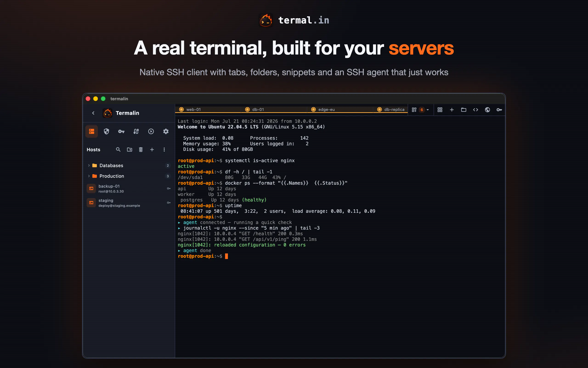Click the key icon on staging row
The height and width of the screenshot is (368, 588).
click(169, 202)
